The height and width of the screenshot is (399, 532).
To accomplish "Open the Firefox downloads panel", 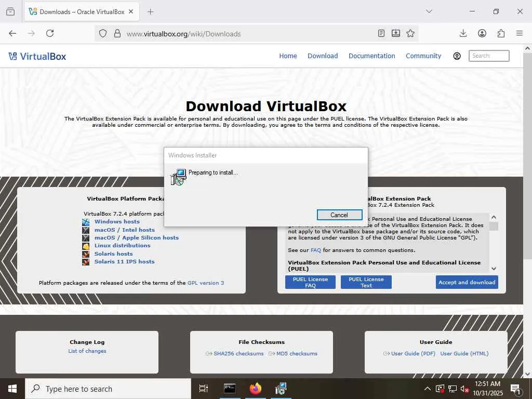I will coord(463,33).
